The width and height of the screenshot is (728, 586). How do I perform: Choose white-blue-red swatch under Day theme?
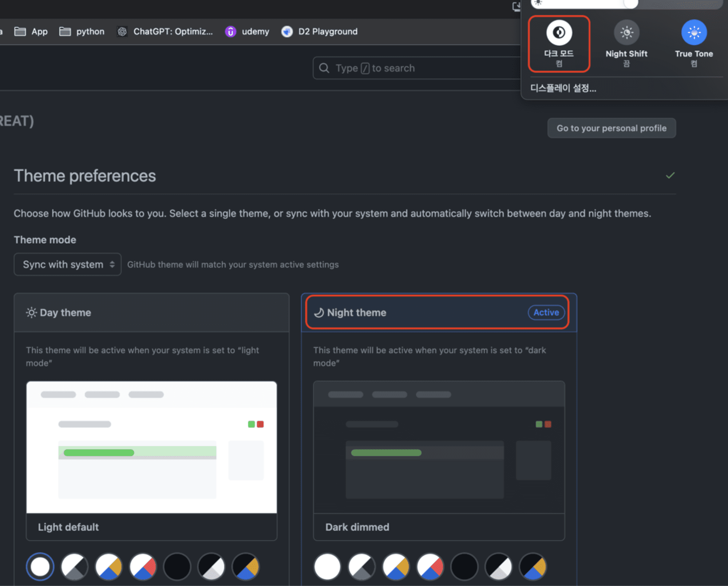pyautogui.click(x=143, y=567)
